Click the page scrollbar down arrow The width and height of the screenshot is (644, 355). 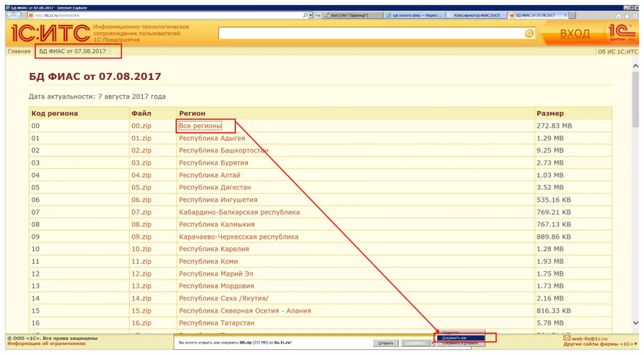pos(636,323)
